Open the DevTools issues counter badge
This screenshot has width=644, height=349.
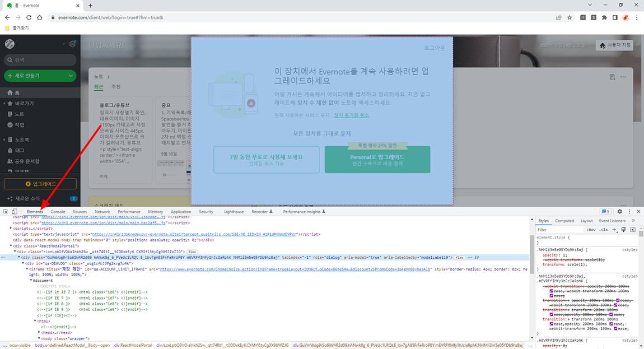coord(606,212)
